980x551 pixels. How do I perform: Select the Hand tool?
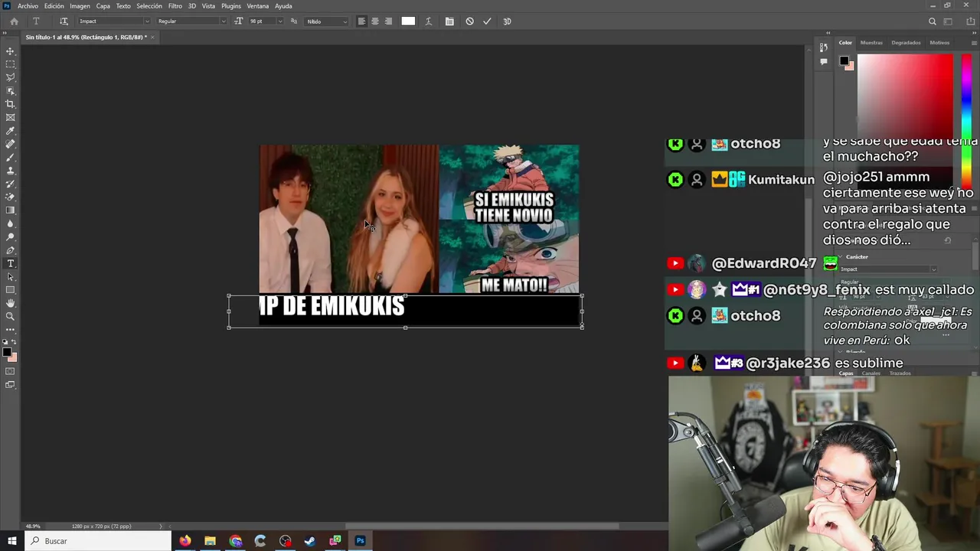pyautogui.click(x=10, y=303)
